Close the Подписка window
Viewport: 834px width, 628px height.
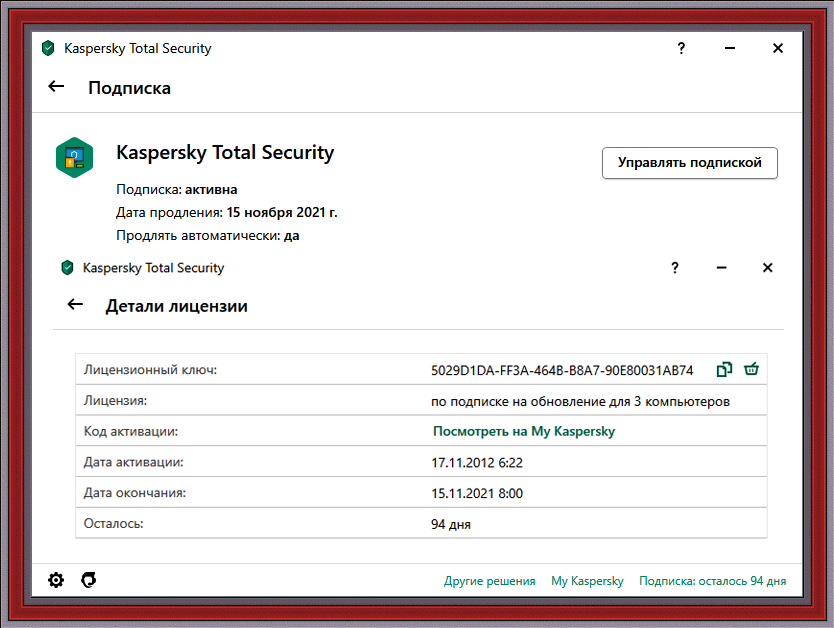tap(778, 48)
